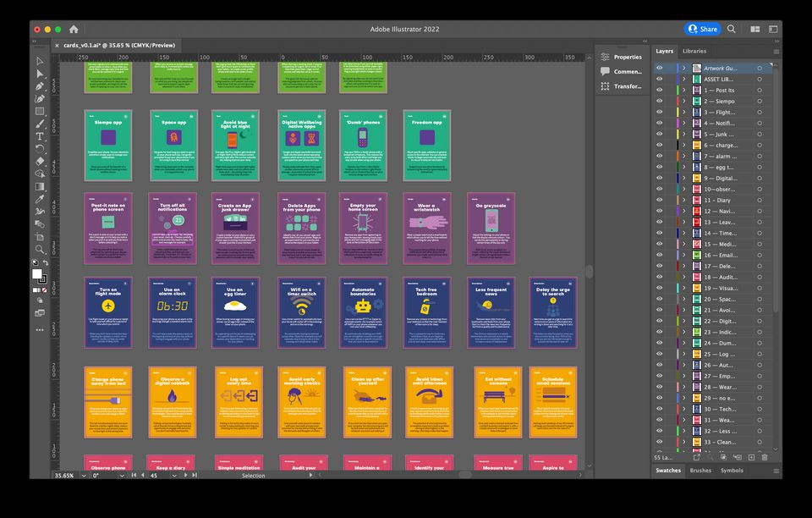Hide the 9 — Digital... layer

pos(659,178)
